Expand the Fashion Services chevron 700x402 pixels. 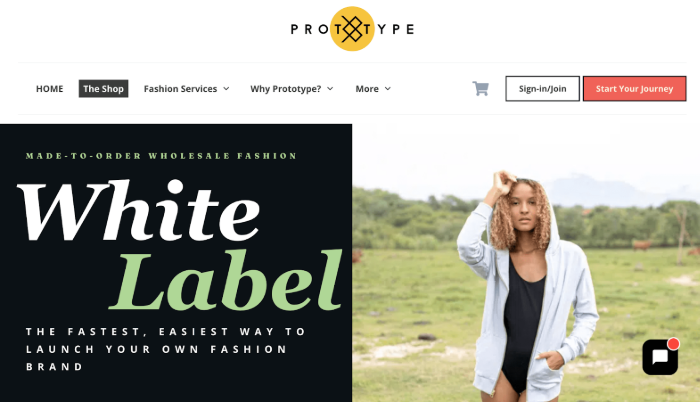(226, 88)
